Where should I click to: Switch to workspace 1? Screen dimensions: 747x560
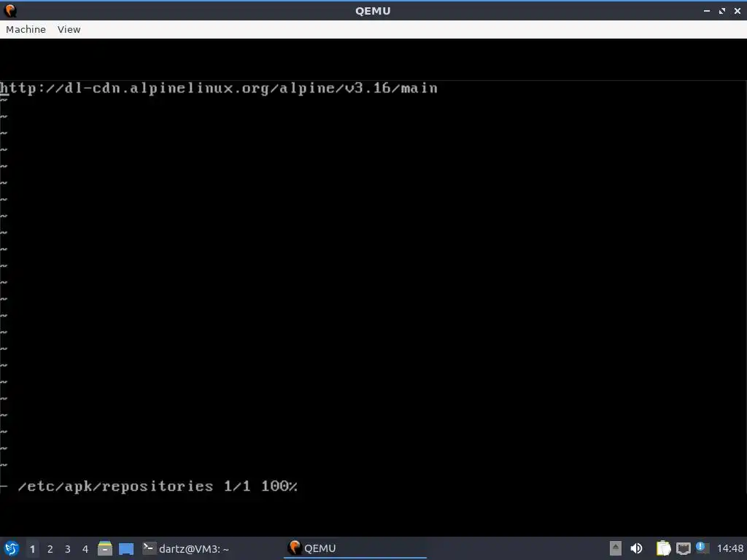click(32, 548)
